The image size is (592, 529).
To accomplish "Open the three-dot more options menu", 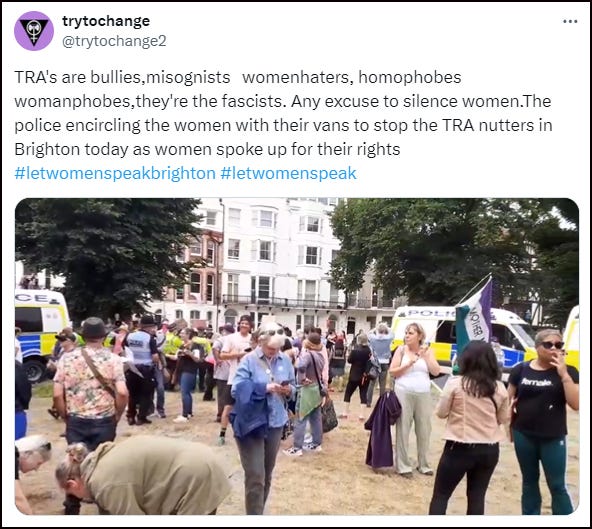I will tap(570, 22).
